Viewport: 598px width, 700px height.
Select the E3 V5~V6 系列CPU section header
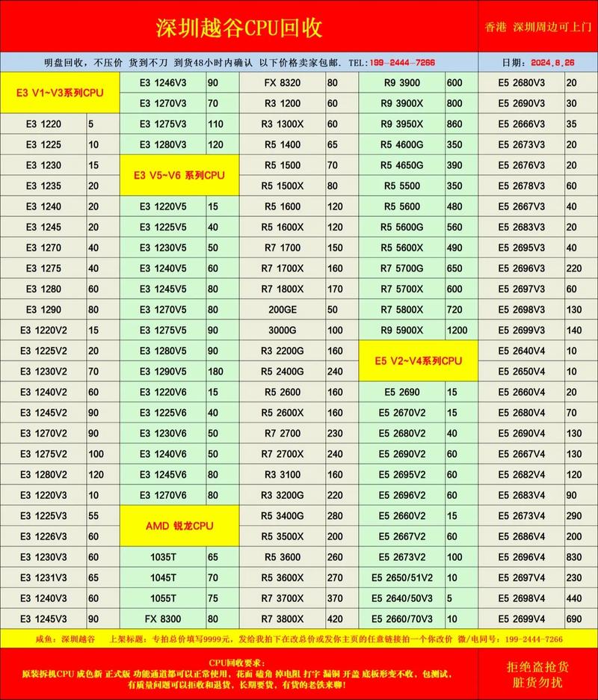point(179,175)
